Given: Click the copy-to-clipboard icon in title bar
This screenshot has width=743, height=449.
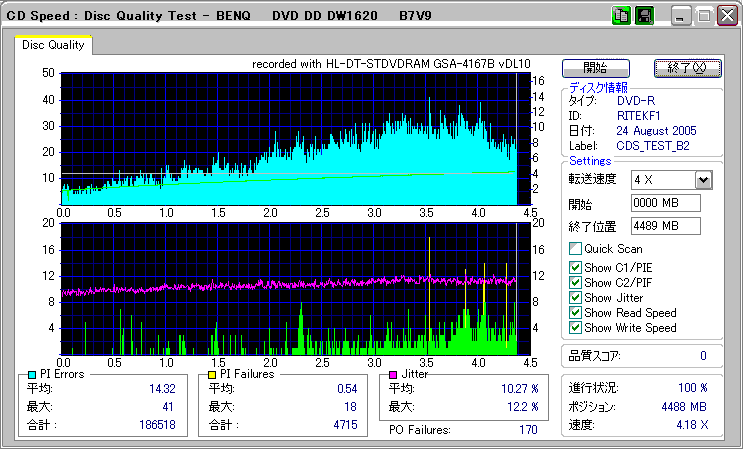Looking at the screenshot, I should 620,16.
